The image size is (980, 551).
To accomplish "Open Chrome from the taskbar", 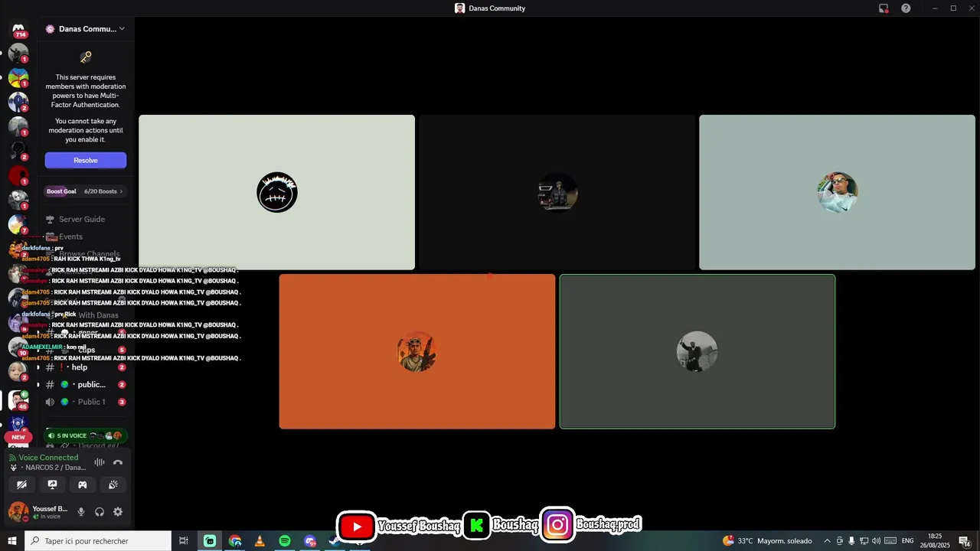I will [235, 541].
